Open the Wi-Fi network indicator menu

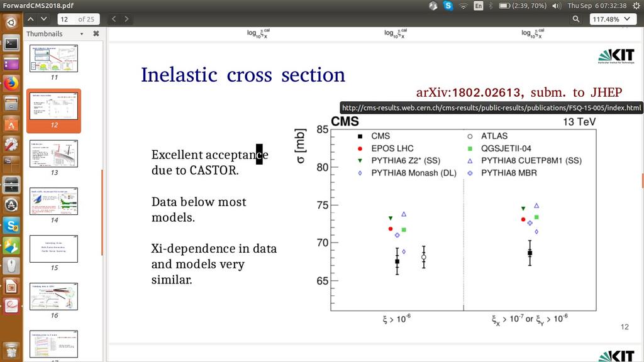pyautogui.click(x=464, y=6)
